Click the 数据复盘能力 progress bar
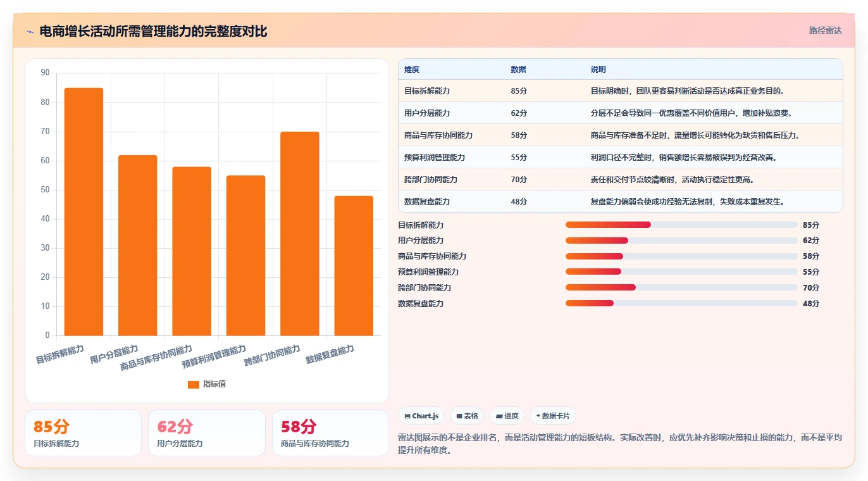Image resolution: width=868 pixels, height=481 pixels. coord(681,303)
